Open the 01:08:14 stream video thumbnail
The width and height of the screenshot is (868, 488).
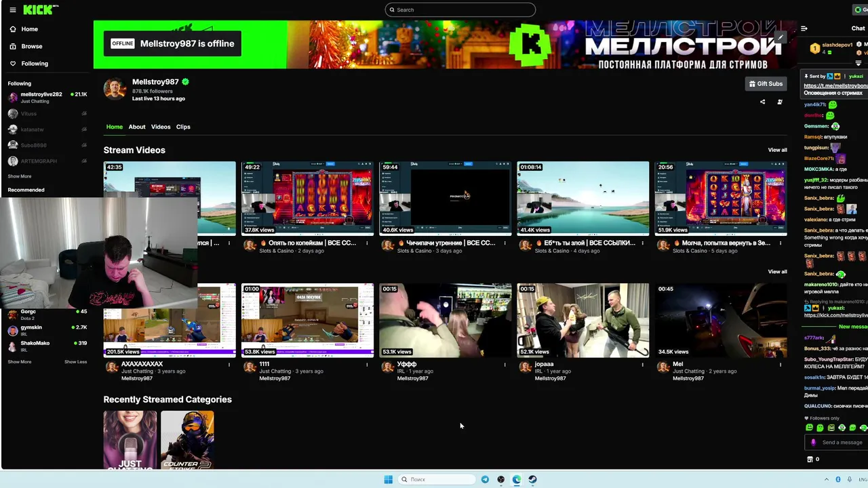(583, 198)
